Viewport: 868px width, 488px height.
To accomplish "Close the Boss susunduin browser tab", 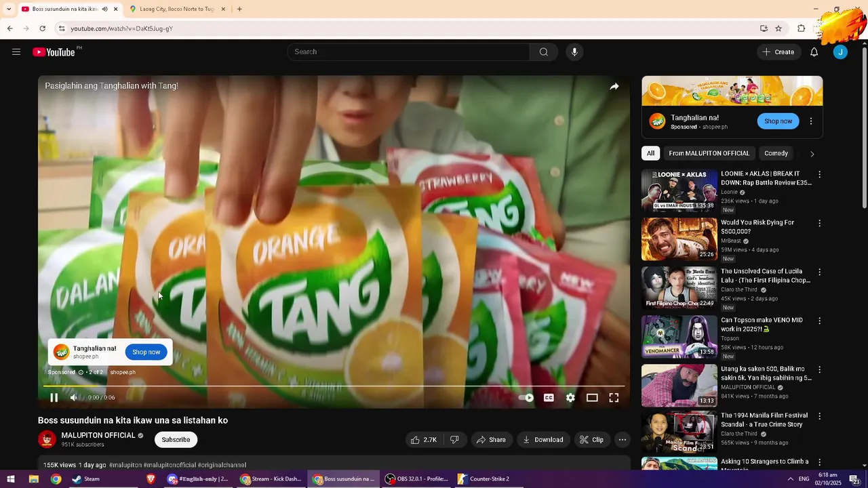I will [115, 9].
